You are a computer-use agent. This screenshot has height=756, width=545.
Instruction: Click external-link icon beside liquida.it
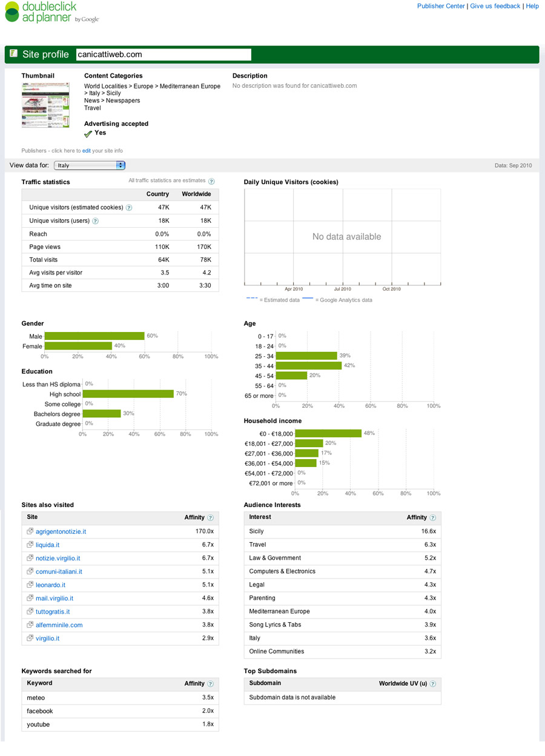click(30, 545)
